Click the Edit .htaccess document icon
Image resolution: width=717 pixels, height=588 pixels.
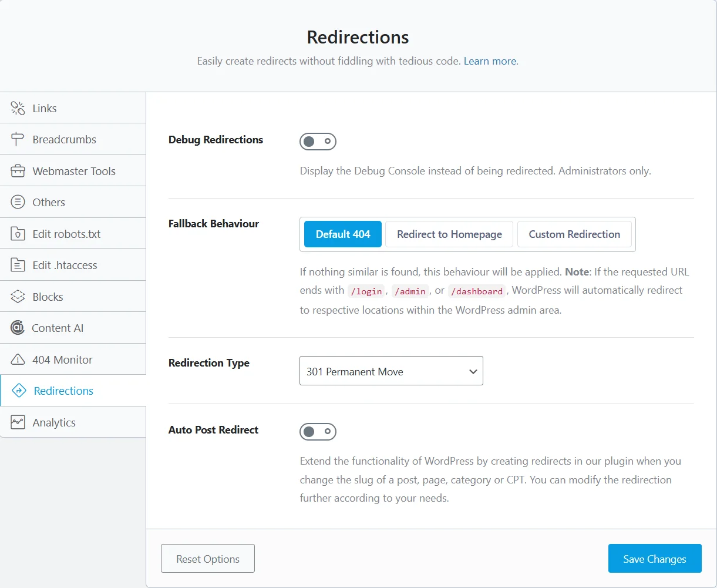18,265
